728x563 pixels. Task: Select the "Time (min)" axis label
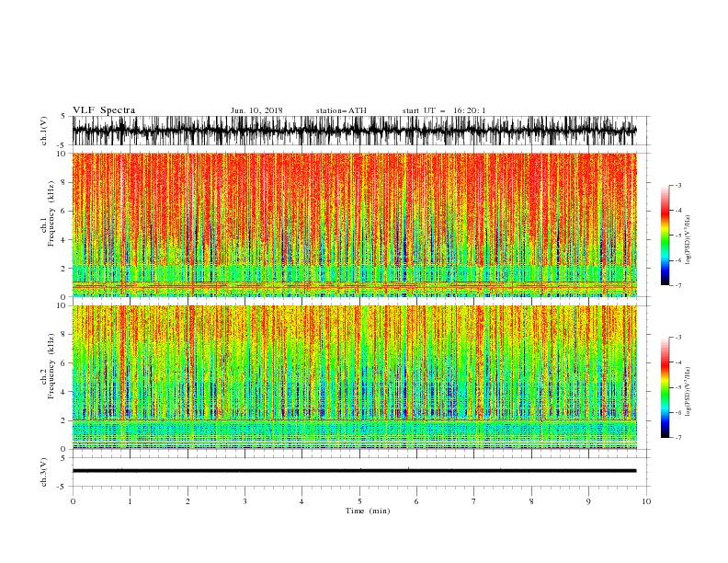(368, 511)
